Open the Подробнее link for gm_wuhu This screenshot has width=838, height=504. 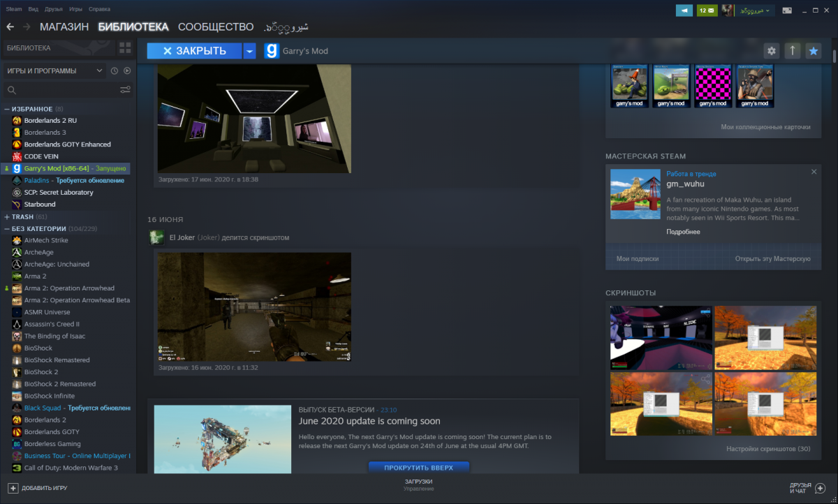click(683, 232)
